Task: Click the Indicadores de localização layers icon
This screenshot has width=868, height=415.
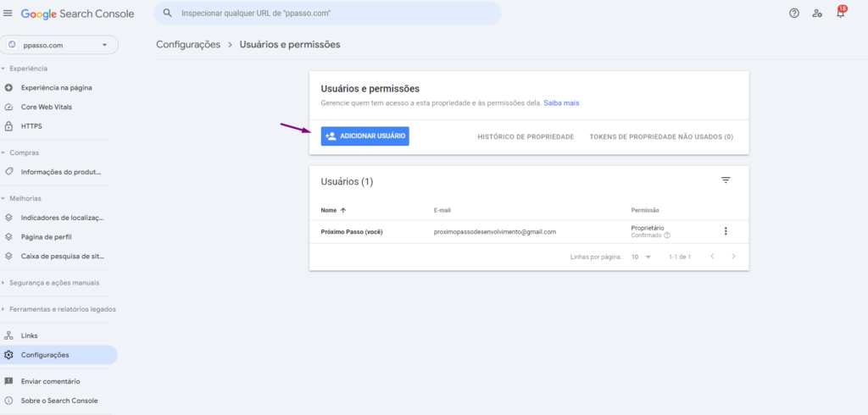Action: 8,218
